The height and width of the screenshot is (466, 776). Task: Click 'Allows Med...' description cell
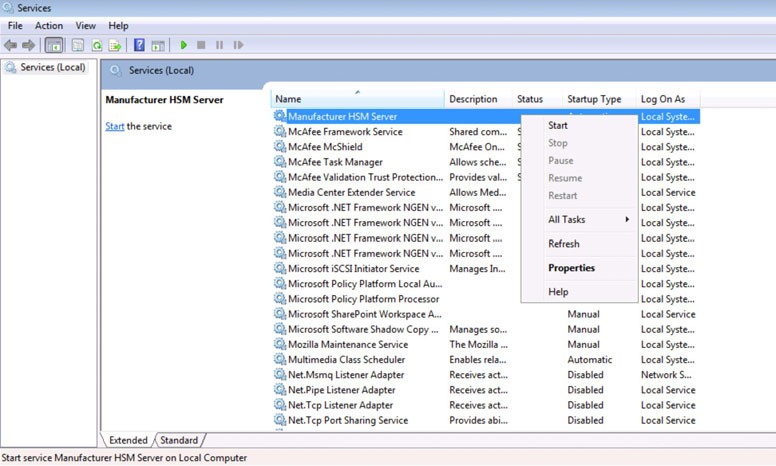[478, 192]
